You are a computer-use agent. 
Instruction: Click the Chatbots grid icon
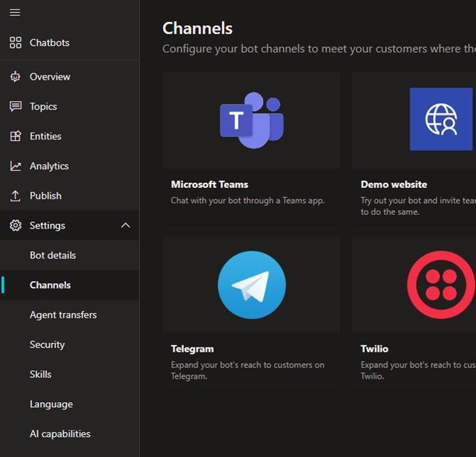click(15, 43)
